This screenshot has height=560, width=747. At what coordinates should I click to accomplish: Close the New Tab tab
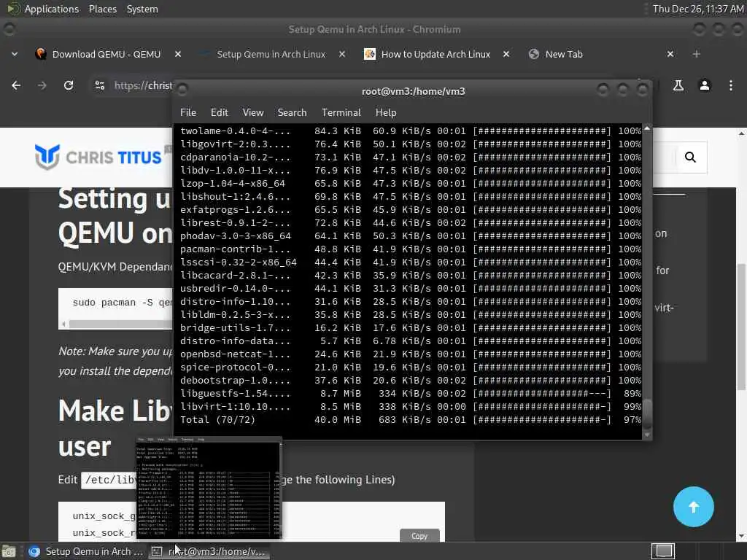(670, 54)
